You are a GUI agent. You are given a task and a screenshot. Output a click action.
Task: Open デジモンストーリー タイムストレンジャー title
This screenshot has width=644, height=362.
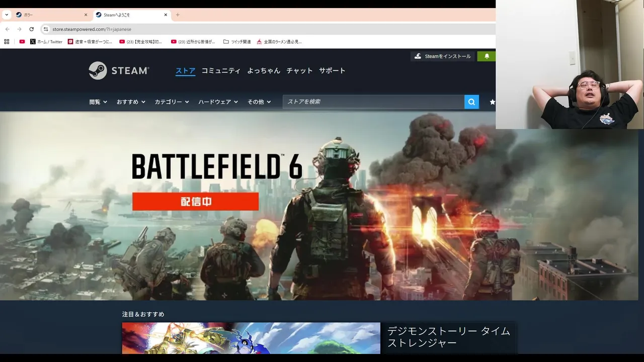449,337
